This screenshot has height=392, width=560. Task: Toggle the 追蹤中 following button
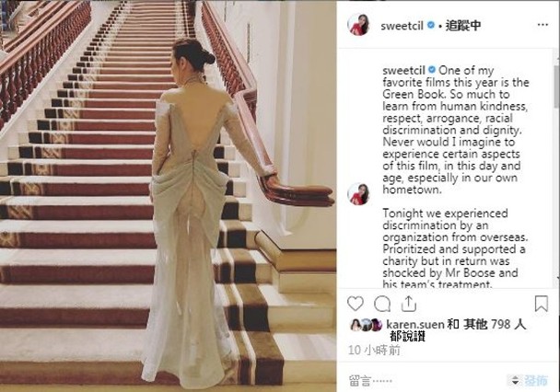pyautogui.click(x=463, y=26)
